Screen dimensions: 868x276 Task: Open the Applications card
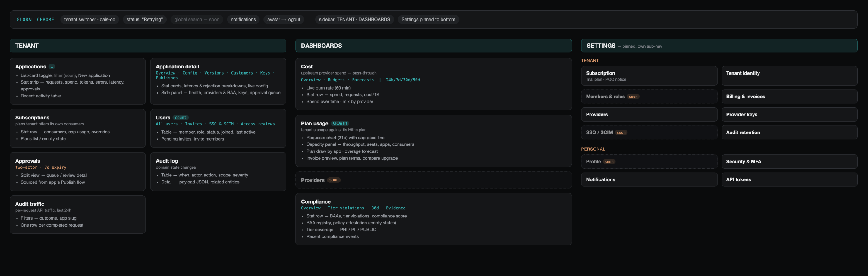tap(77, 81)
